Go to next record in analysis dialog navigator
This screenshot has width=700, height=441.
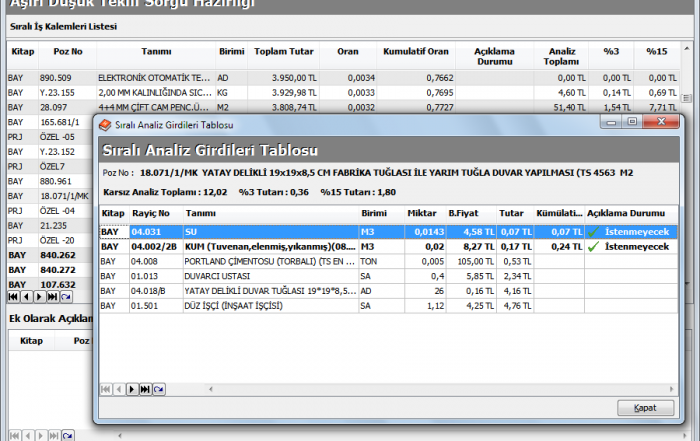tap(131, 388)
